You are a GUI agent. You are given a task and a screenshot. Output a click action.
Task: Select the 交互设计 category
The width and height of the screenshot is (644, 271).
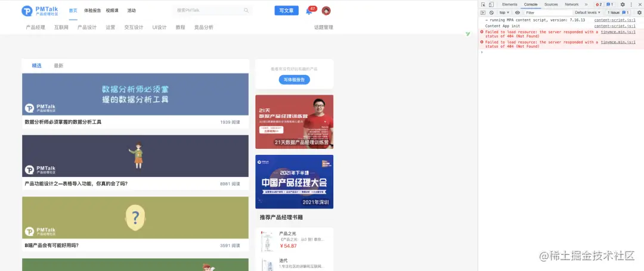coord(134,27)
